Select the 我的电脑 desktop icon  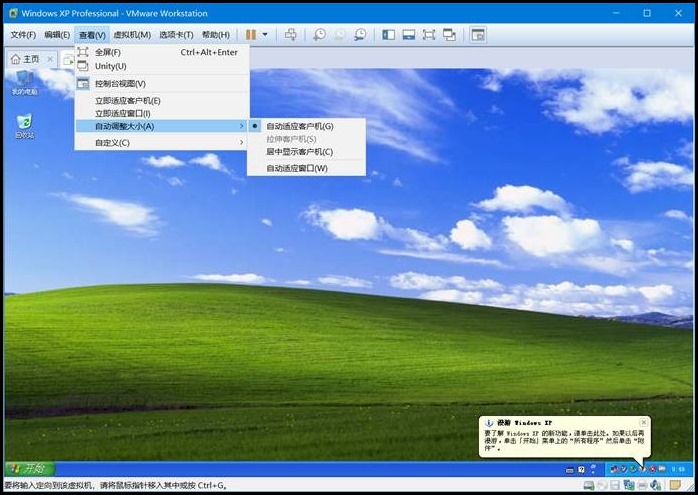(x=24, y=82)
